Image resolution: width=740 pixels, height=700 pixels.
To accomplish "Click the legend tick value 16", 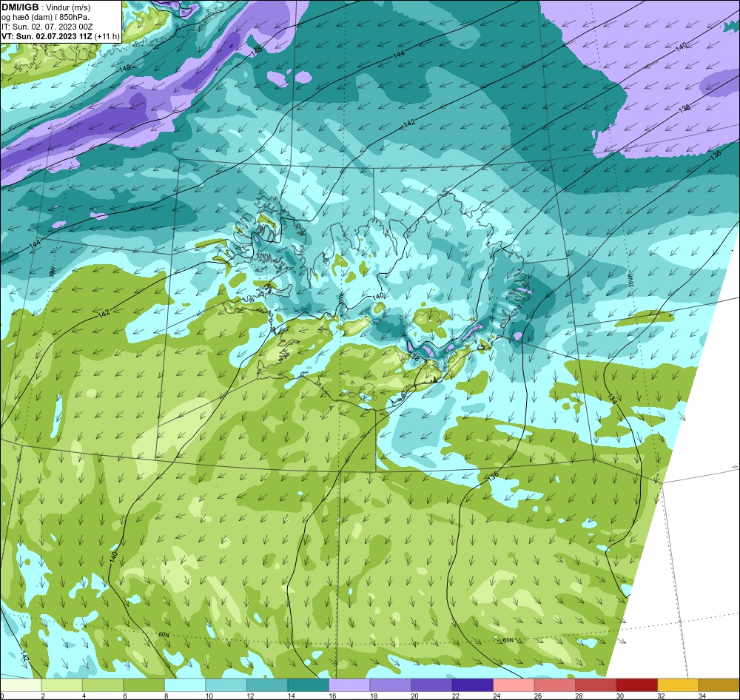I will [332, 696].
